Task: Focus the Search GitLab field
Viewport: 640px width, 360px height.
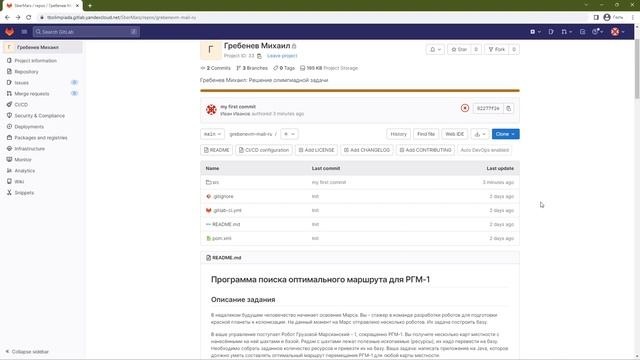Action: (x=86, y=31)
